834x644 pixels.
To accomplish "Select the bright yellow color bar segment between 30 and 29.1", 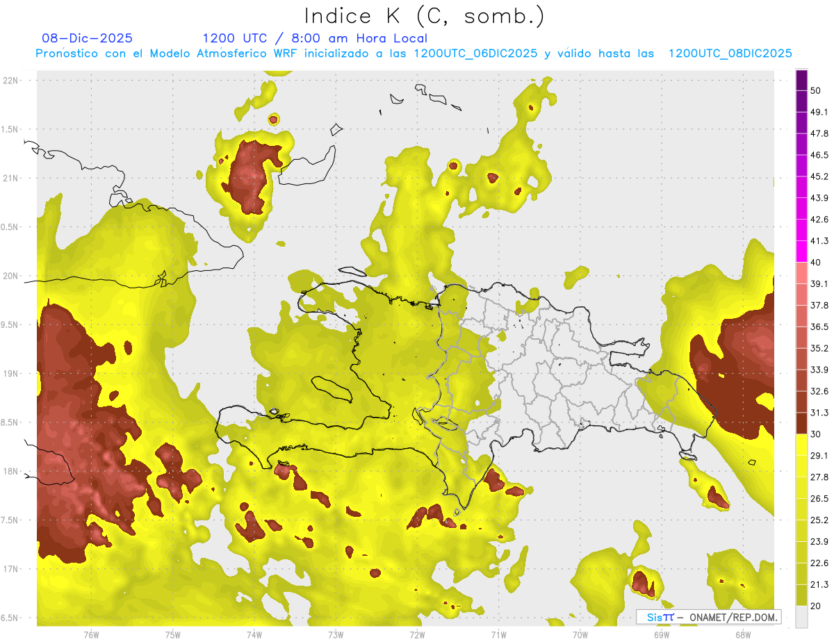I will tap(801, 445).
